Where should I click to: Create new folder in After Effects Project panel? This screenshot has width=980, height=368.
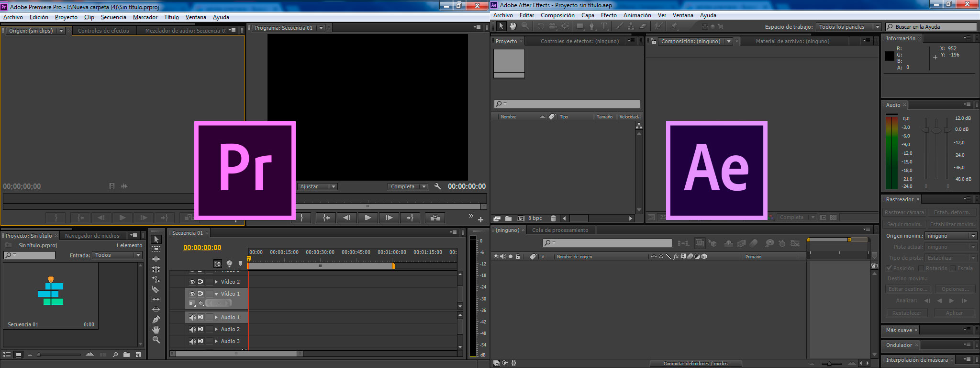[508, 218]
